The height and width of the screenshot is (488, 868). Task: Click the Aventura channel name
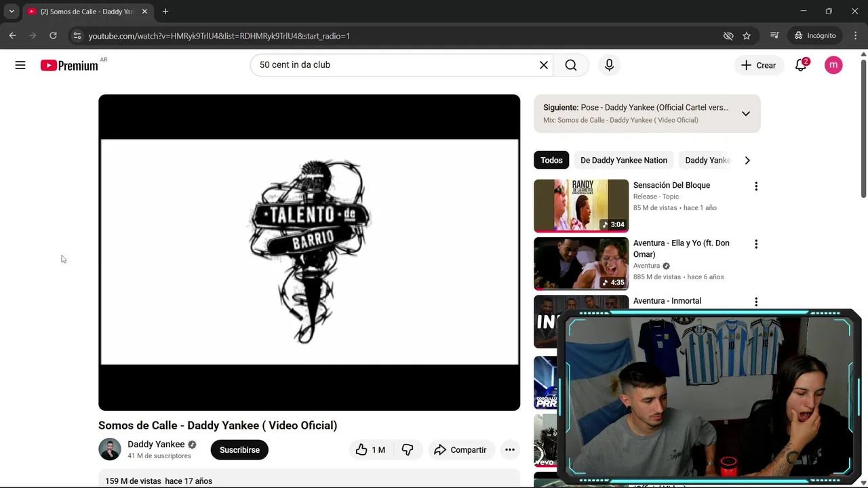pyautogui.click(x=646, y=266)
